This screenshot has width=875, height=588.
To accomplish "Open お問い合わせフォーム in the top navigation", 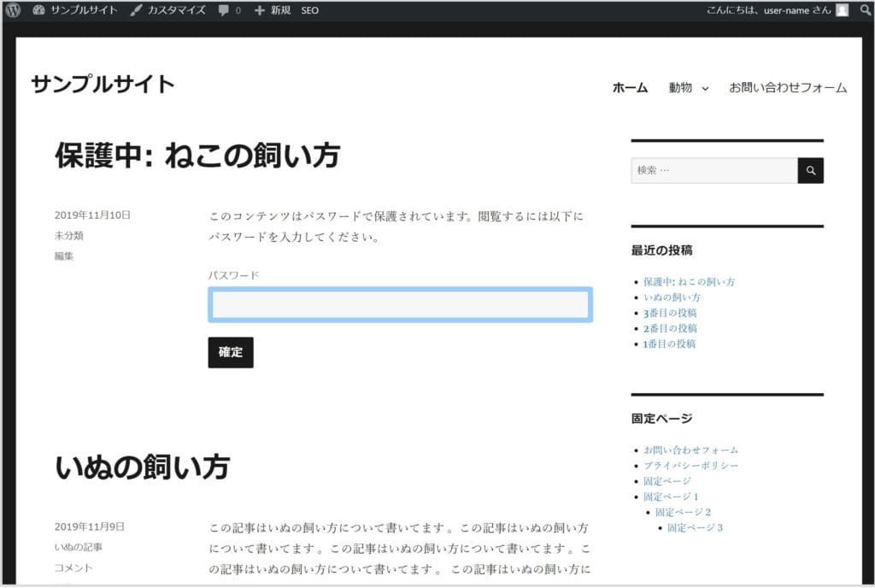I will click(x=787, y=87).
